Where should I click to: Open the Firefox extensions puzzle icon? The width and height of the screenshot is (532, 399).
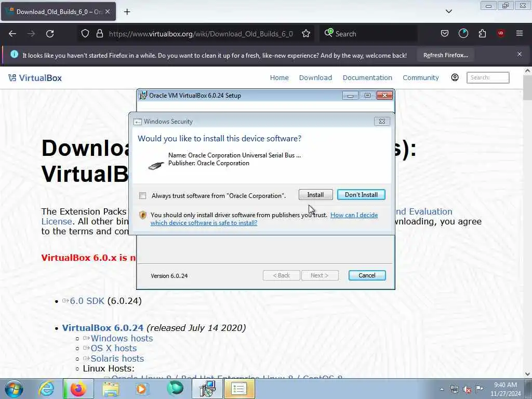click(482, 33)
